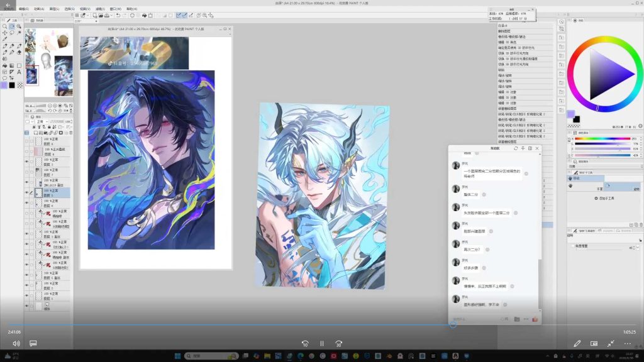Select the Lasso selection tool
This screenshot has height=362, width=644.
12,33
